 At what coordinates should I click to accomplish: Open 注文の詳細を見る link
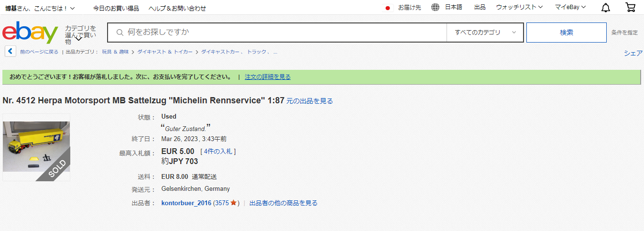point(267,77)
